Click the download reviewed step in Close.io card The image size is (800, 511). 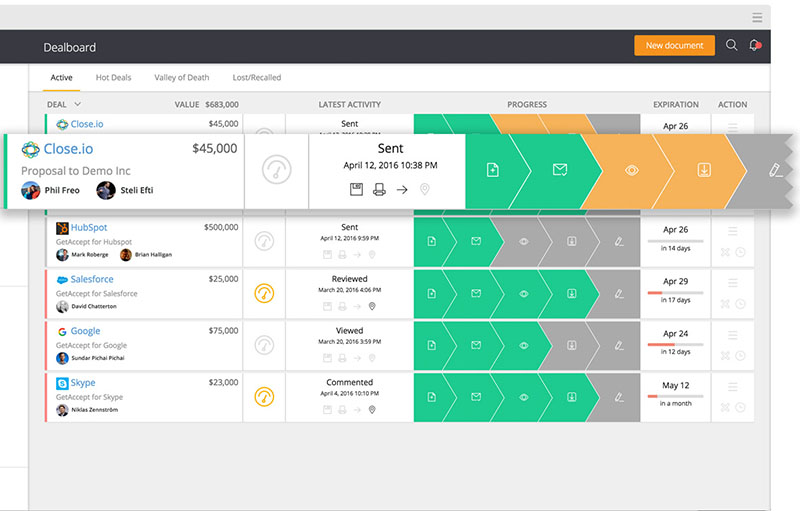pyautogui.click(x=704, y=170)
